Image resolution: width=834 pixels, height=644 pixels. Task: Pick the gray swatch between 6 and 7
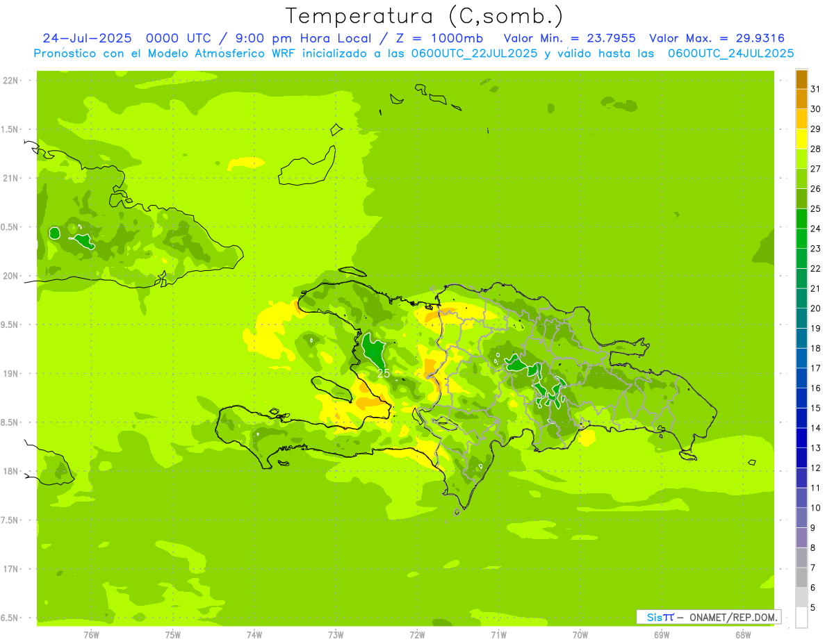(801, 577)
